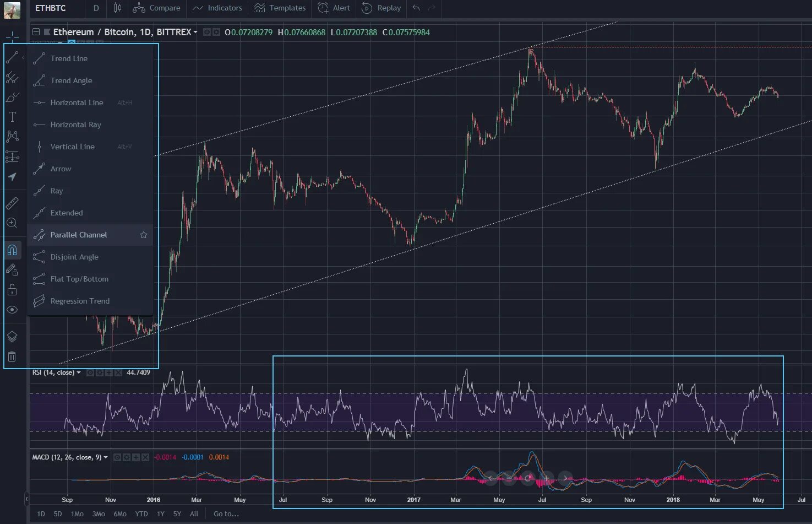This screenshot has width=812, height=524.
Task: Click the redo arrow
Action: point(432,8)
